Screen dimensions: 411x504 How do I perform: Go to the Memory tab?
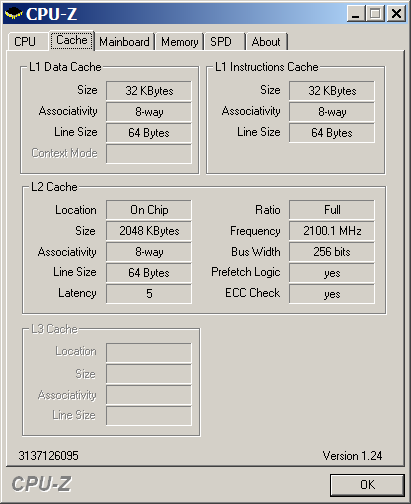point(180,42)
